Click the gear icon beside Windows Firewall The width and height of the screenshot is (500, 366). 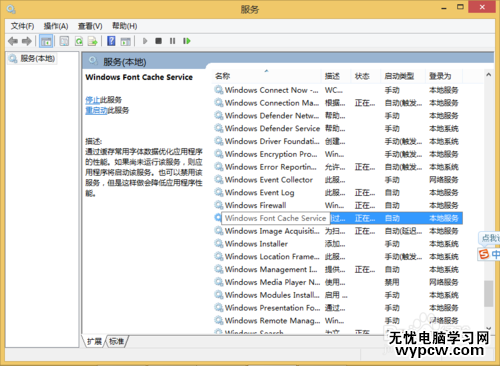(x=219, y=205)
